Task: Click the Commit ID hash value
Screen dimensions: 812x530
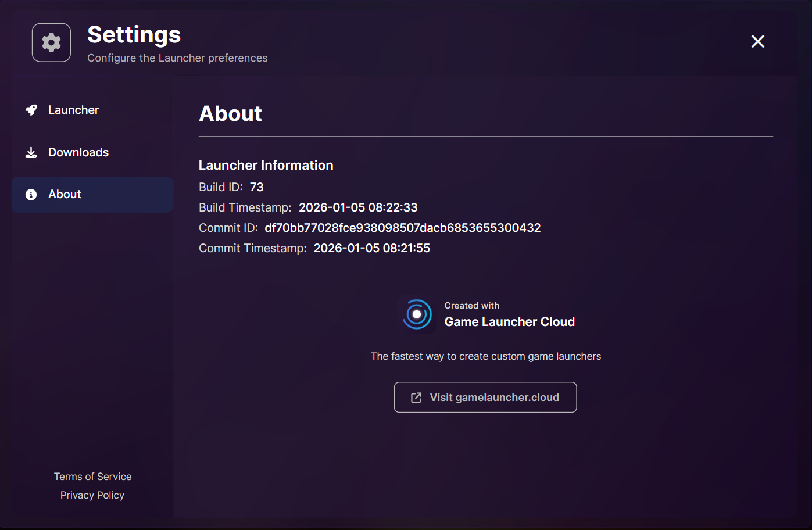Action: pyautogui.click(x=402, y=228)
